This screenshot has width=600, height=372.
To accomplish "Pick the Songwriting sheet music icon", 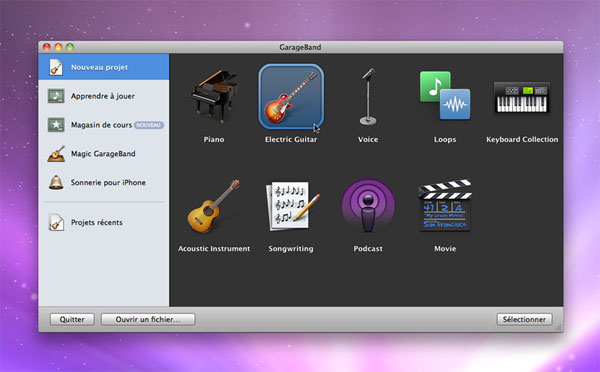I will click(x=293, y=206).
